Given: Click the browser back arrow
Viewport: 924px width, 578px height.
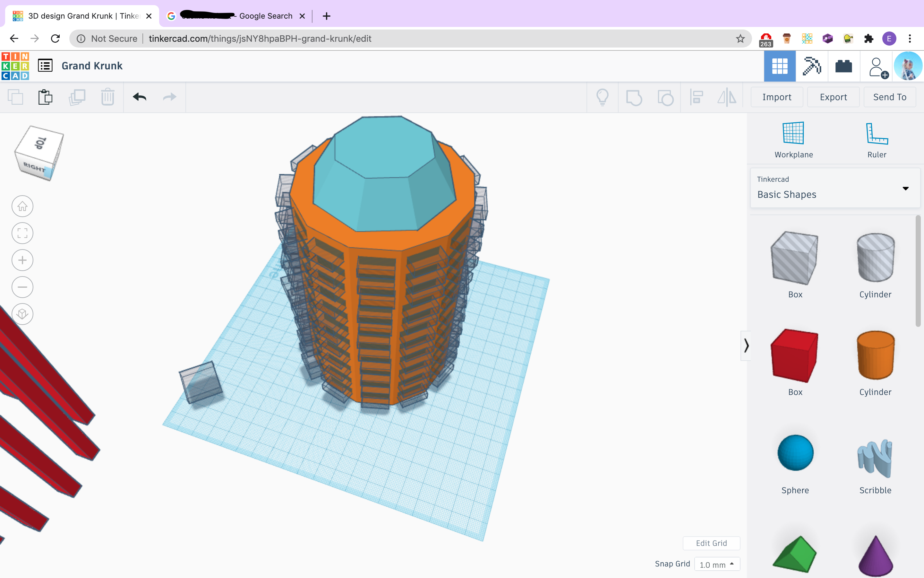Looking at the screenshot, I should 14,39.
